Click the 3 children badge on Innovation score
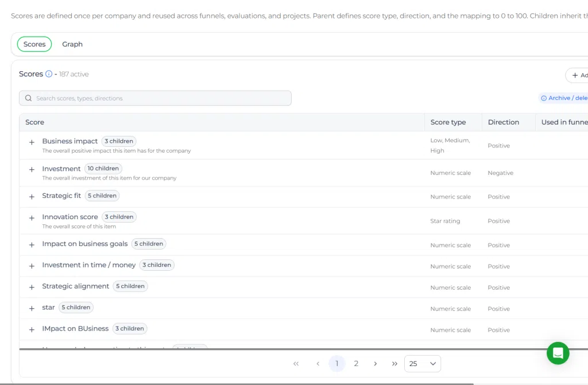The width and height of the screenshot is (588, 385). pos(119,217)
